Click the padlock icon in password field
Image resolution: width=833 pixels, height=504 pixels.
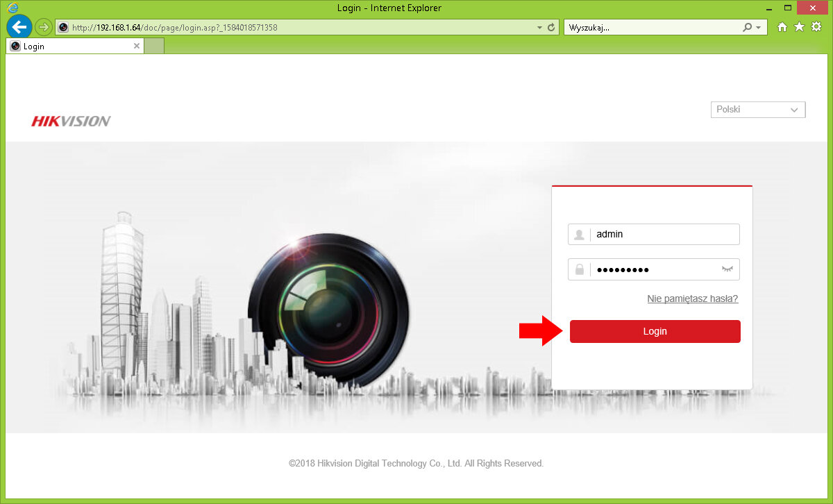(579, 270)
